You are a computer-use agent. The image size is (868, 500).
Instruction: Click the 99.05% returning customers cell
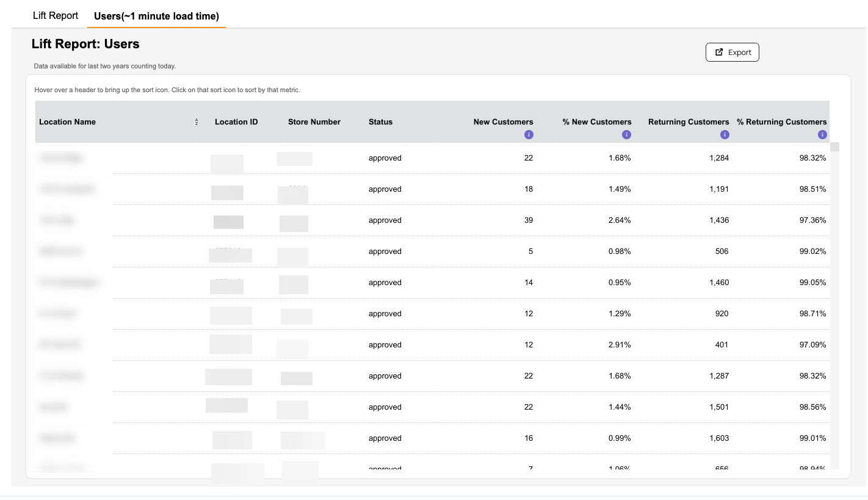812,283
